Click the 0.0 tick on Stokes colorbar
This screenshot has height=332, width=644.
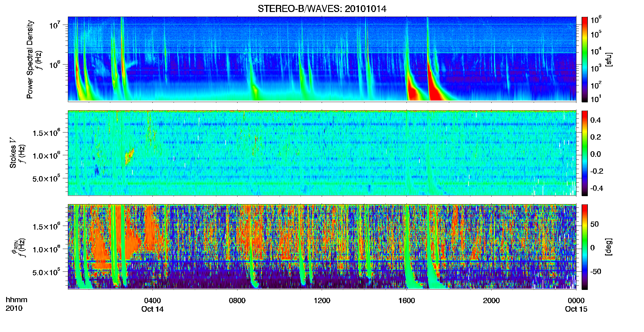pyautogui.click(x=595, y=154)
